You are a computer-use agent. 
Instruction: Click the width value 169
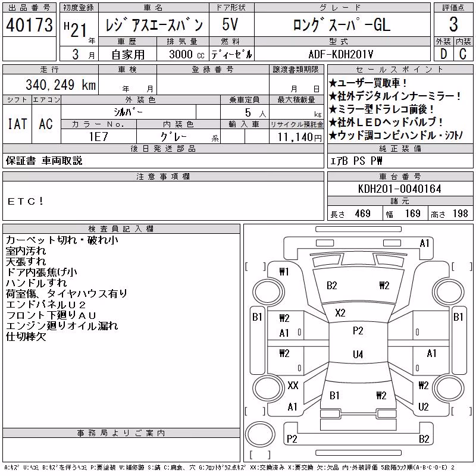[x=412, y=214]
